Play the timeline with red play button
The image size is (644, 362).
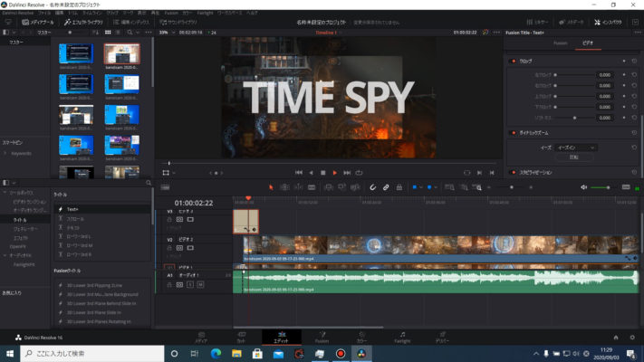[335, 173]
